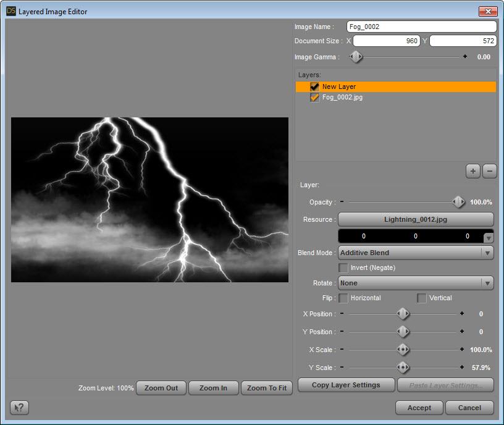
Task: Click the Image Name input field
Action: point(422,27)
